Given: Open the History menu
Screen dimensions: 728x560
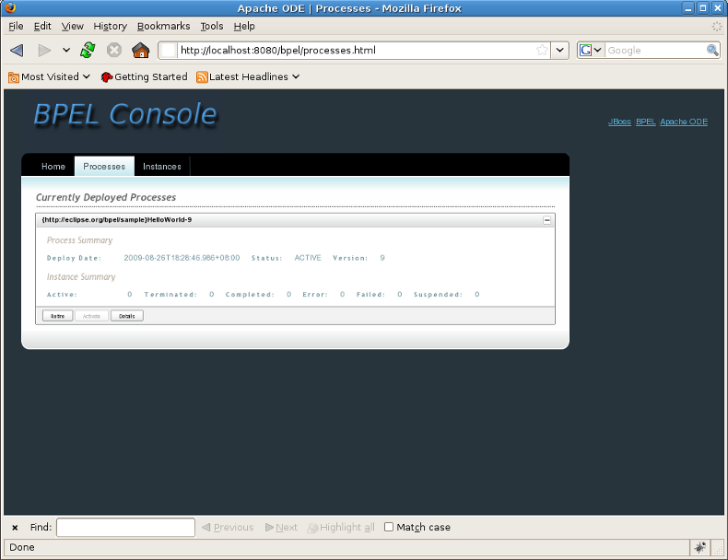Looking at the screenshot, I should click(110, 26).
